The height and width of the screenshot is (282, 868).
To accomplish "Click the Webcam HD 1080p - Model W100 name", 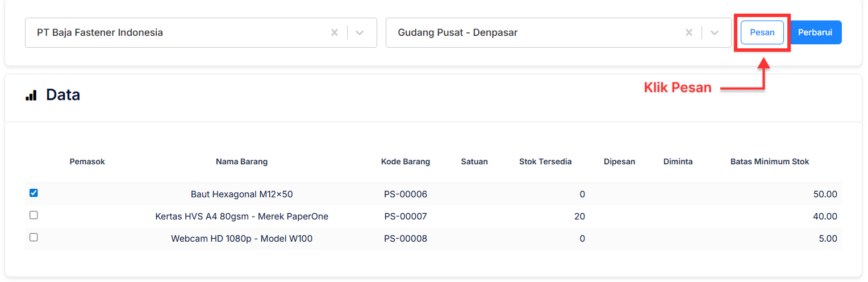I will pyautogui.click(x=241, y=239).
